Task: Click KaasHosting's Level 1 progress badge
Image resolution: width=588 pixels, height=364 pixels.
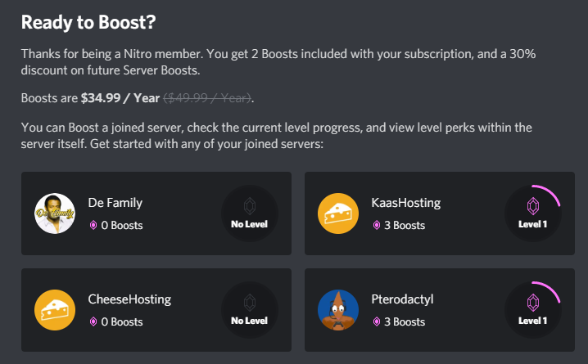Action: (533, 214)
